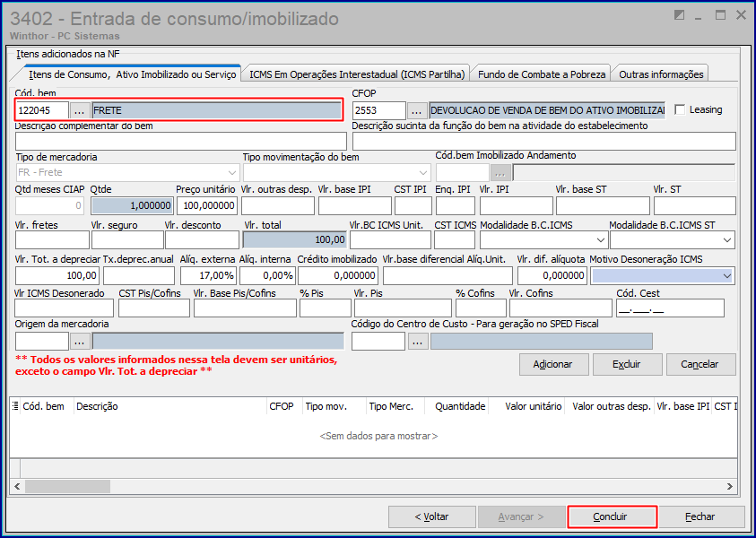756x538 pixels.
Task: Click the Descrição column header in grid
Action: pos(170,406)
